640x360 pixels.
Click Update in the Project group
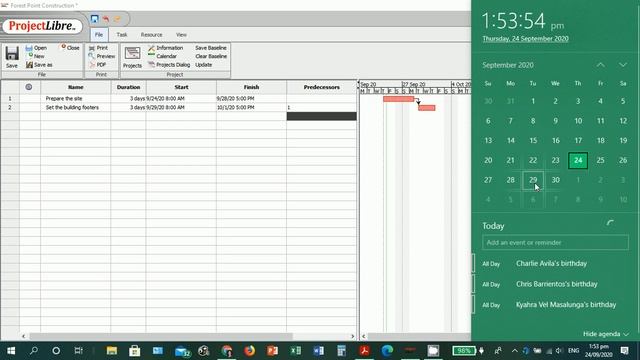pos(203,65)
